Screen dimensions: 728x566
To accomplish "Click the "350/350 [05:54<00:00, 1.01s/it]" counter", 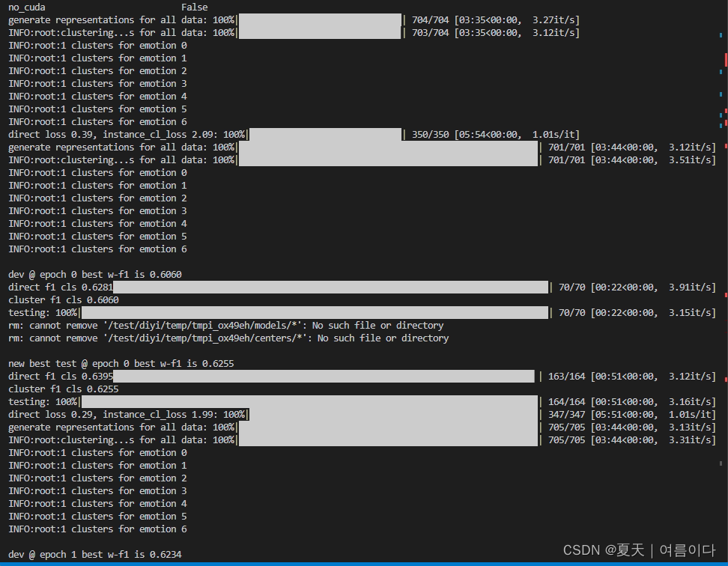I will [495, 135].
